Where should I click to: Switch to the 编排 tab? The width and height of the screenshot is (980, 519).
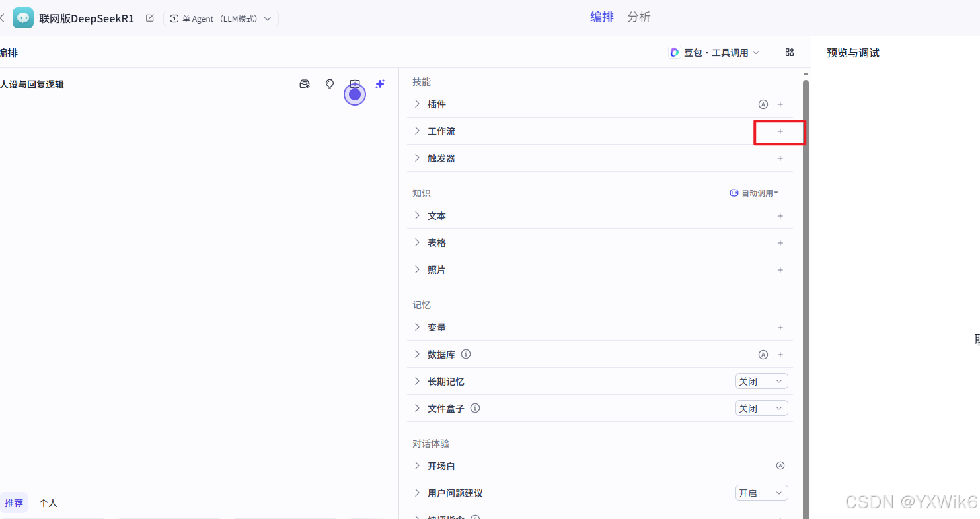[602, 17]
